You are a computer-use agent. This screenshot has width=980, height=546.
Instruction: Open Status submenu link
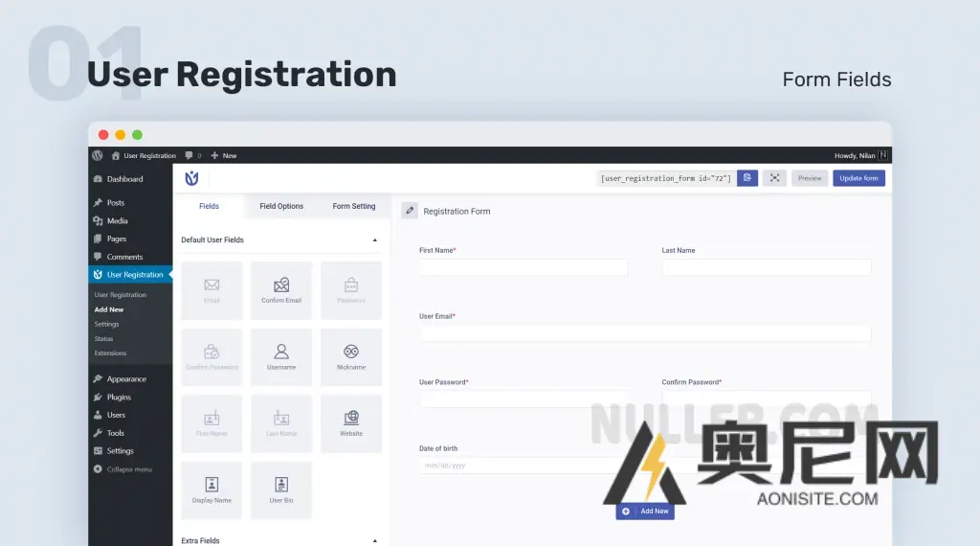[x=103, y=338]
